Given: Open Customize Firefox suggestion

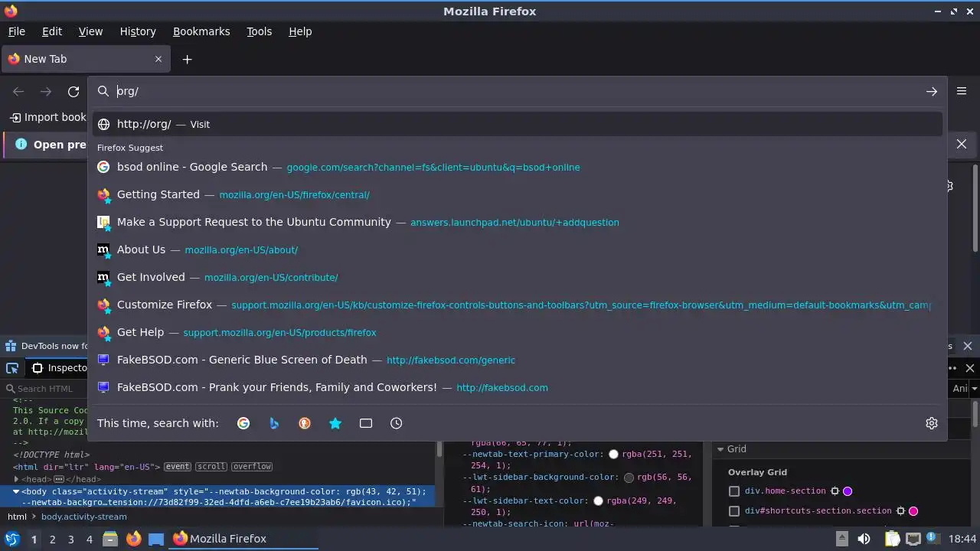Looking at the screenshot, I should point(518,305).
